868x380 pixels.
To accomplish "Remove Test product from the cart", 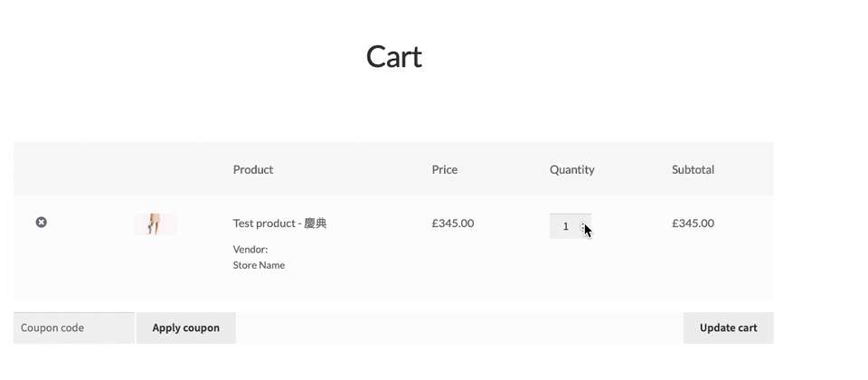I will pos(42,223).
